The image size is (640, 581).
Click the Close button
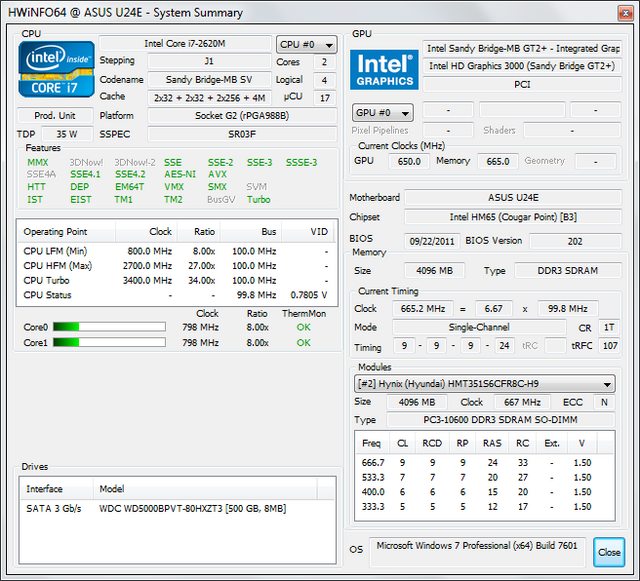tap(609, 552)
